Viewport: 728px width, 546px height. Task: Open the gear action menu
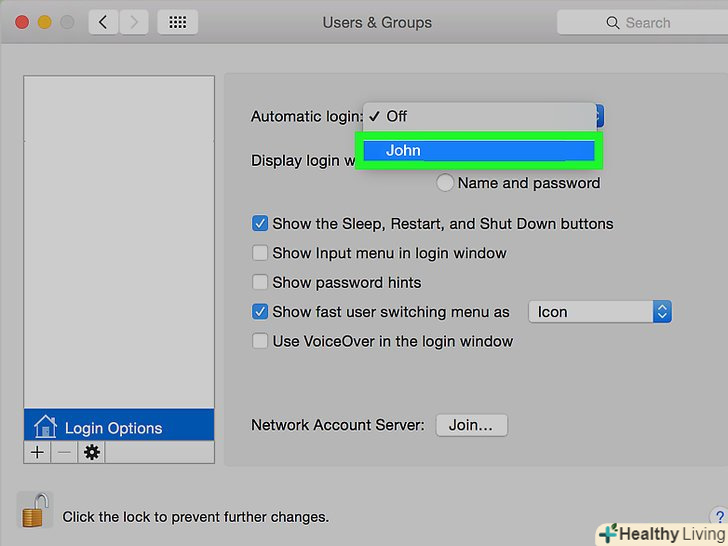click(91, 452)
